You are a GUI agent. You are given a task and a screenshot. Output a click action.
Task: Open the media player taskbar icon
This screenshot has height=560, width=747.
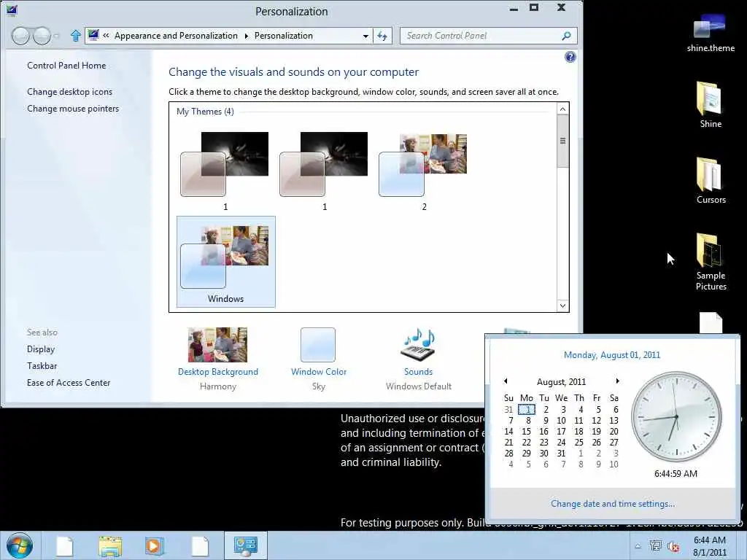(154, 546)
